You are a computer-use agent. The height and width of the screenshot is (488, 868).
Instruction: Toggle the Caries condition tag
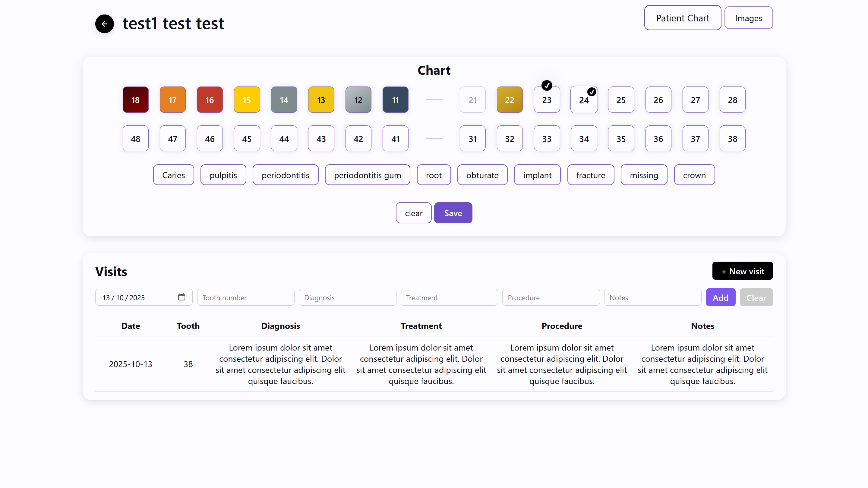click(174, 175)
